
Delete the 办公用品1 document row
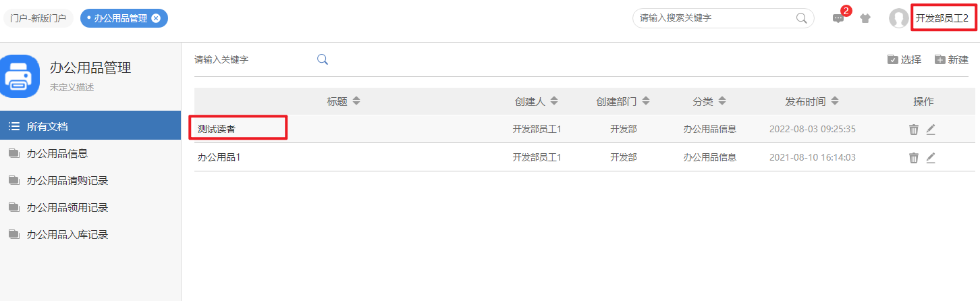tap(914, 158)
